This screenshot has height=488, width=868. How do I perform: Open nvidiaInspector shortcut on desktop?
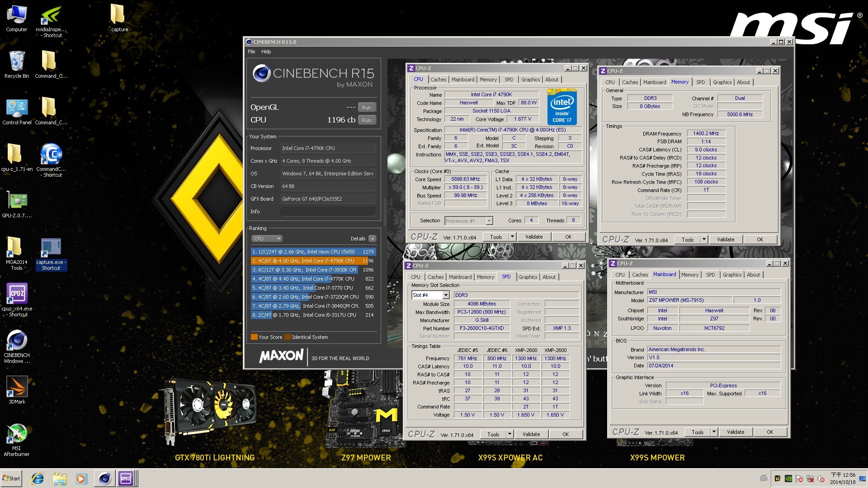point(51,21)
